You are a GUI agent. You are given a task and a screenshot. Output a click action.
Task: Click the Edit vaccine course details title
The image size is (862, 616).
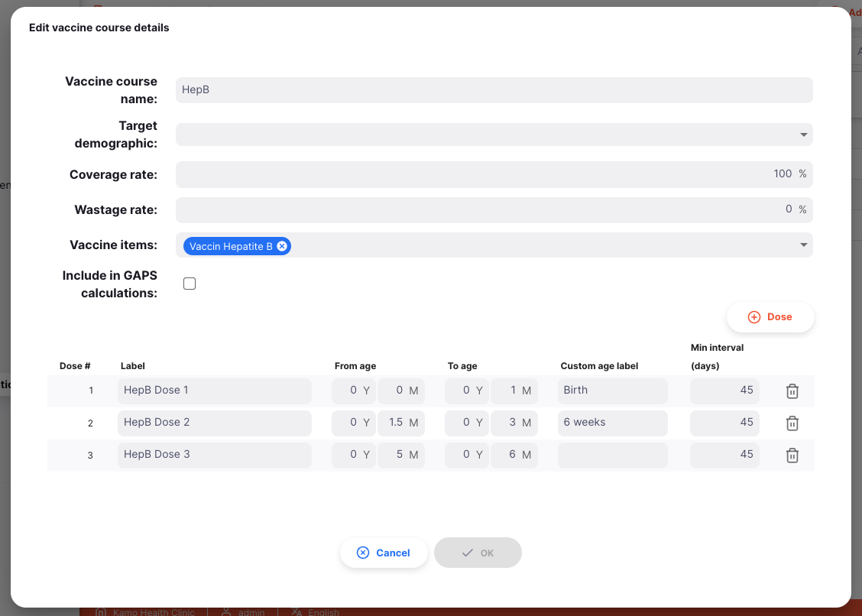pos(99,28)
